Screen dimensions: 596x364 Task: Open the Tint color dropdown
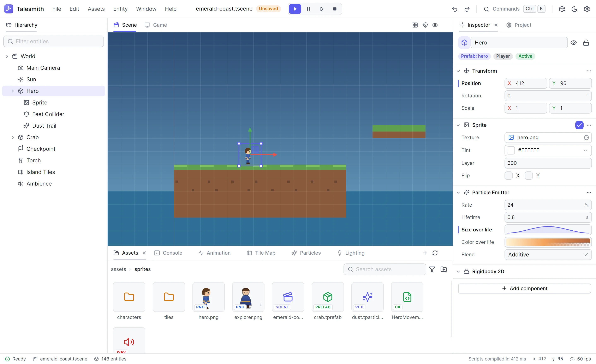point(548,150)
